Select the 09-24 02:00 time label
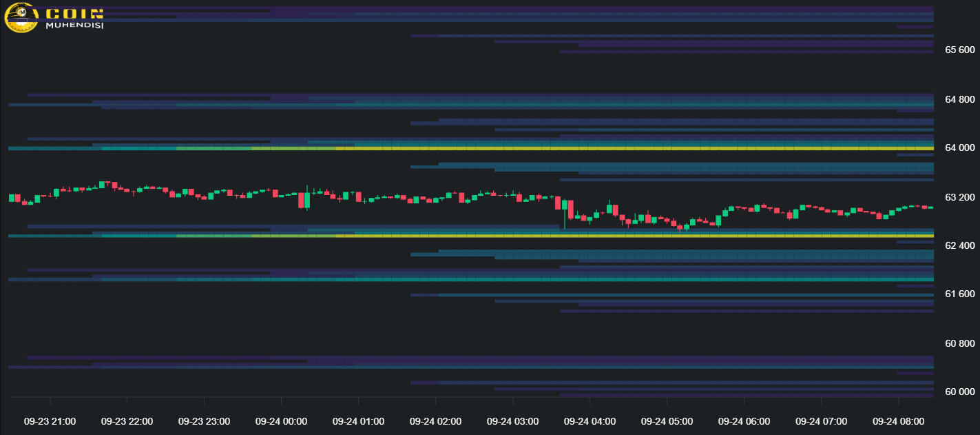 point(435,421)
